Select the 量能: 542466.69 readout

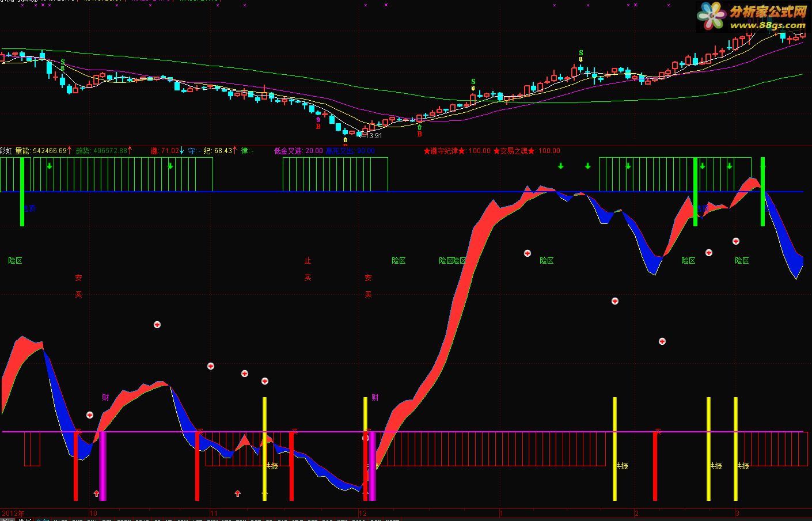[41, 151]
